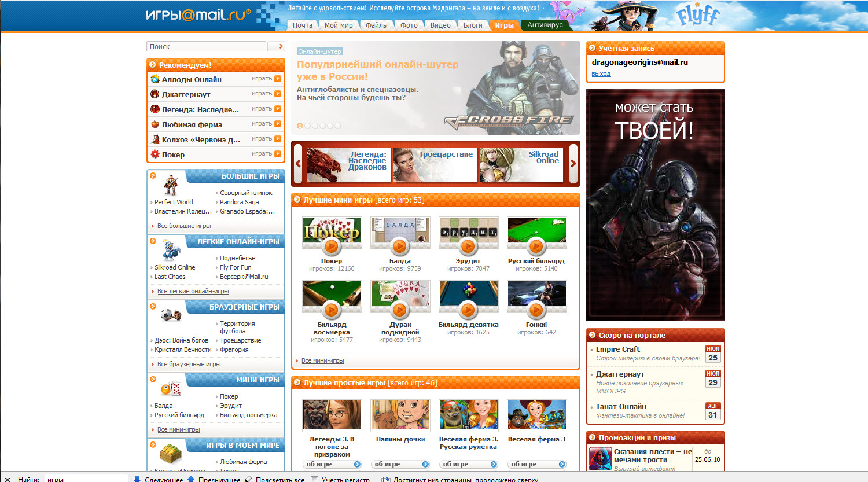This screenshot has width=868, height=482.
Task: Click the Аллоды Онлайн game icon
Action: pyautogui.click(x=155, y=79)
